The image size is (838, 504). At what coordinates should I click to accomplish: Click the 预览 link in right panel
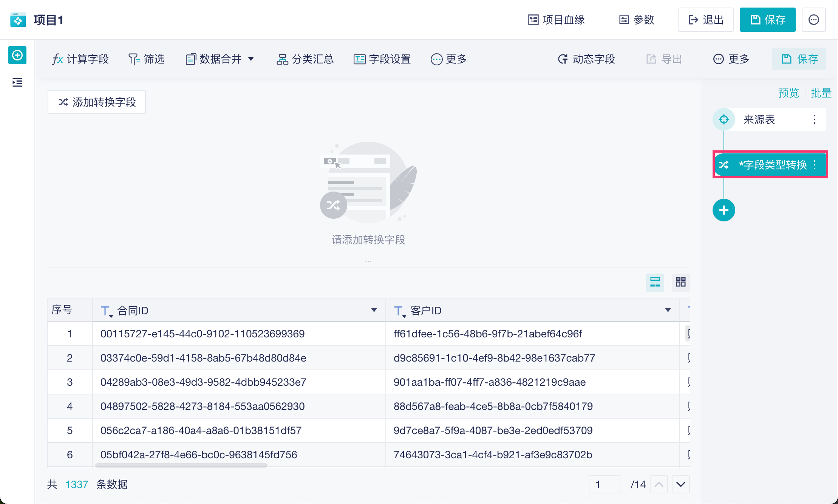789,93
